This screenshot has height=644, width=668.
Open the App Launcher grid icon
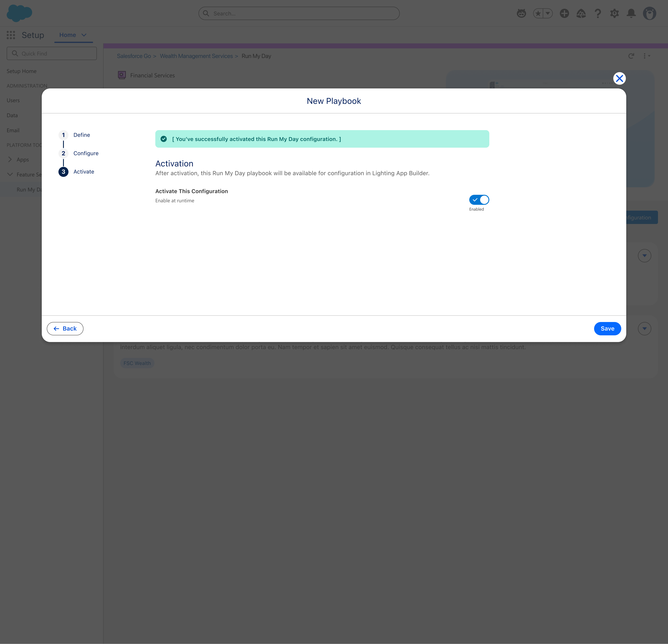coord(11,35)
